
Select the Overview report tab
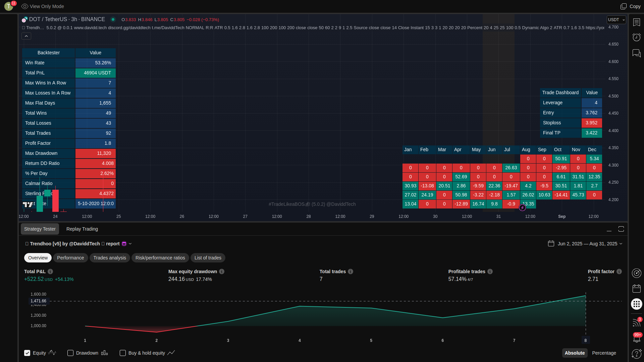coord(38,258)
